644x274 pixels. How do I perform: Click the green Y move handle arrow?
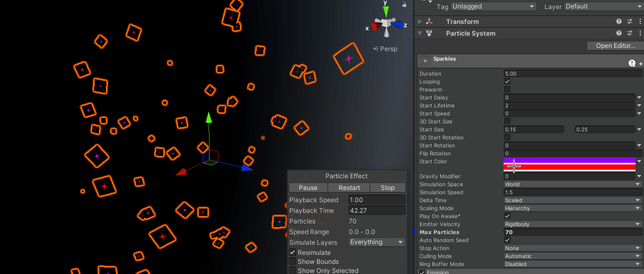[209, 117]
